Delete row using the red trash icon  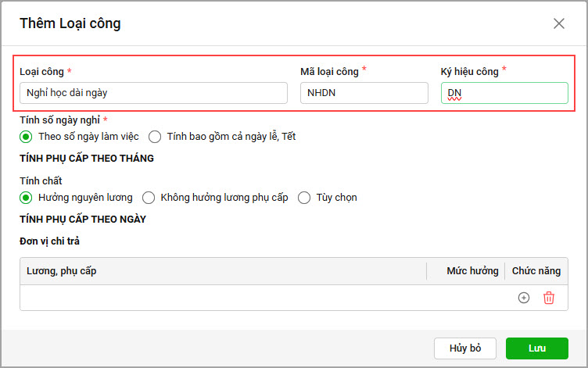coord(549,298)
